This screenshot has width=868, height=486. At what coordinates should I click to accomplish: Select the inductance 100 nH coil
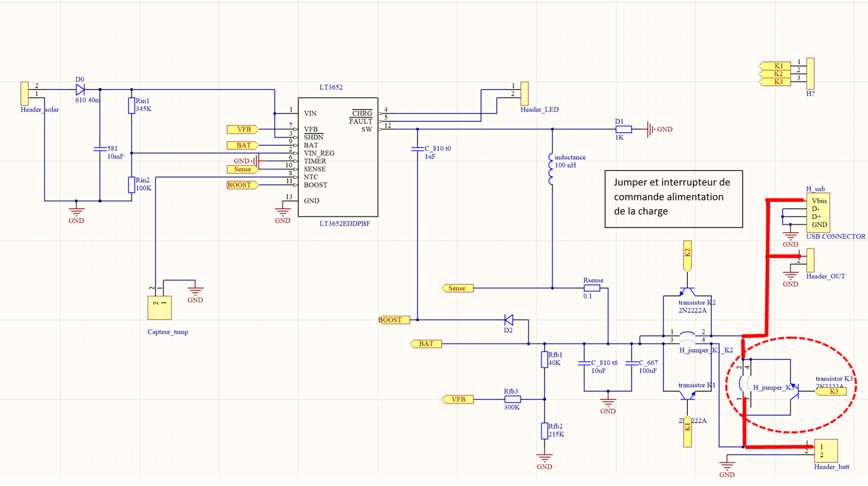(x=551, y=169)
